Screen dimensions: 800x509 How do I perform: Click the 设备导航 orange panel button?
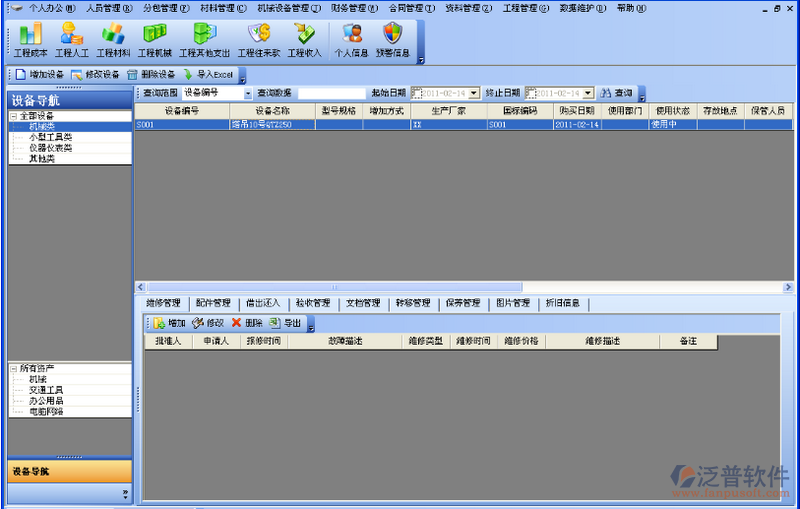tap(70, 471)
